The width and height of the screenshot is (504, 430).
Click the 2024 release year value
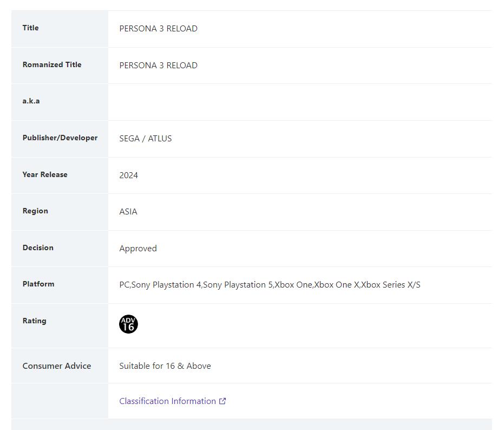pyautogui.click(x=128, y=175)
